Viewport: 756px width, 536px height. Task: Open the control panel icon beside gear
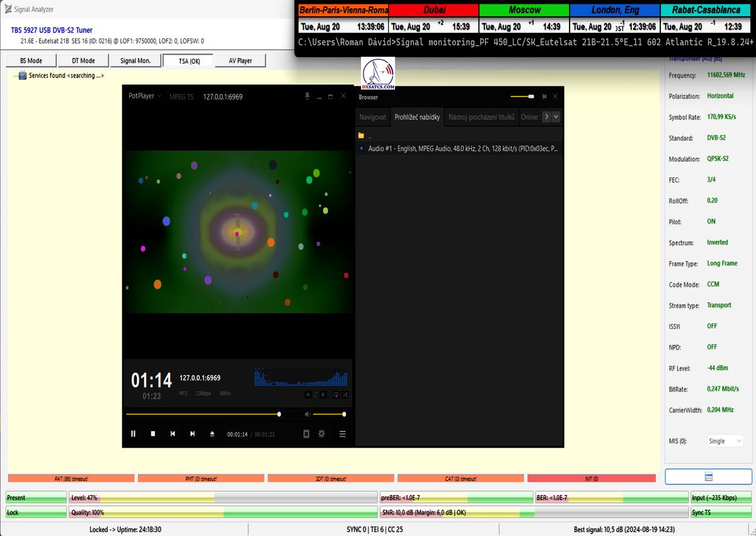306,434
